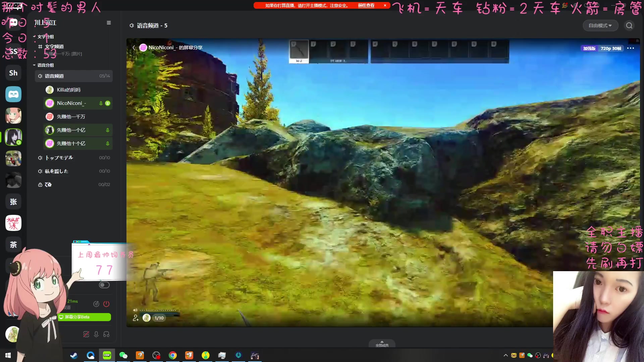The width and height of the screenshot is (644, 362).
Task: Open the dark-haired girl avatar server
Action: pyautogui.click(x=13, y=137)
